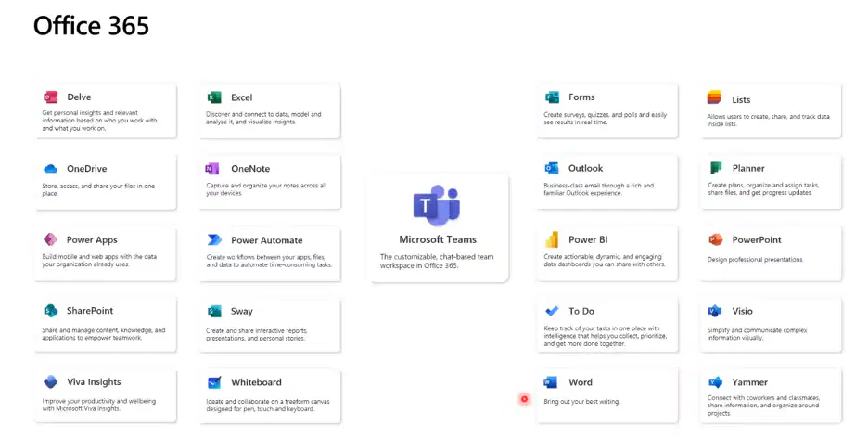Image resolution: width=868 pixels, height=438 pixels.
Task: Select the OneNote card title
Action: 250,168
